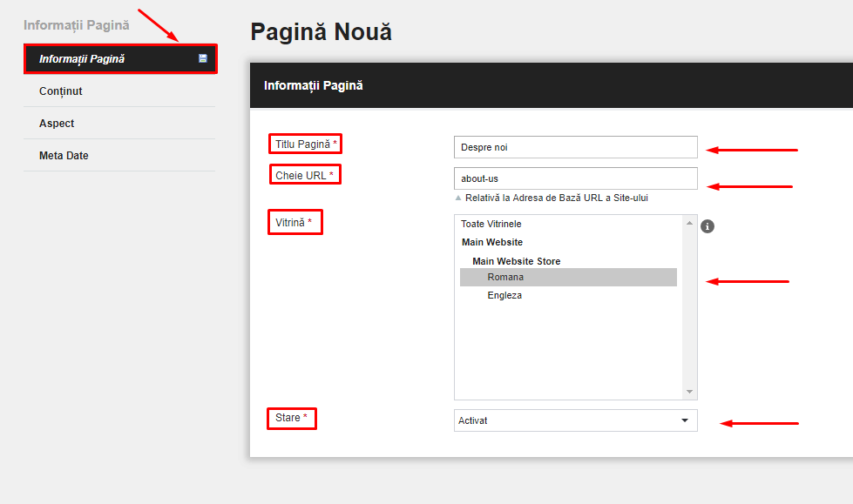Click the Titlu Pagină input field

click(x=576, y=147)
